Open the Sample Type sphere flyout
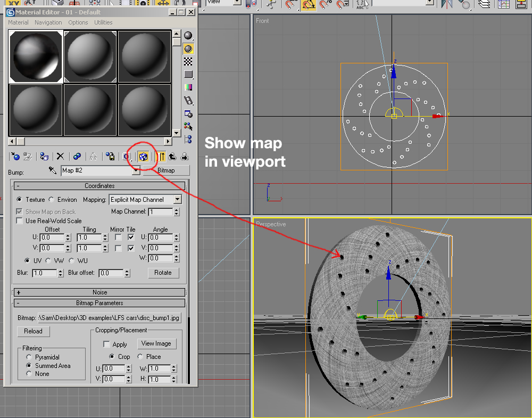 coord(188,35)
